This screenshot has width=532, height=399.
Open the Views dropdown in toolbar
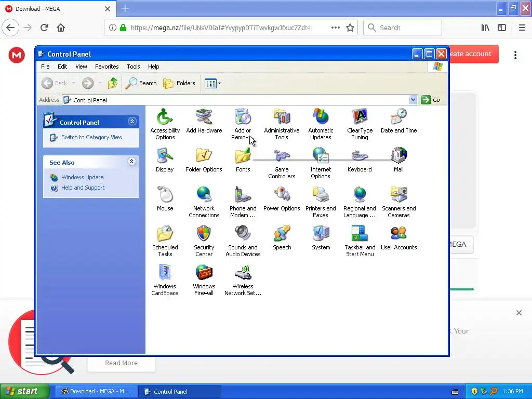212,83
